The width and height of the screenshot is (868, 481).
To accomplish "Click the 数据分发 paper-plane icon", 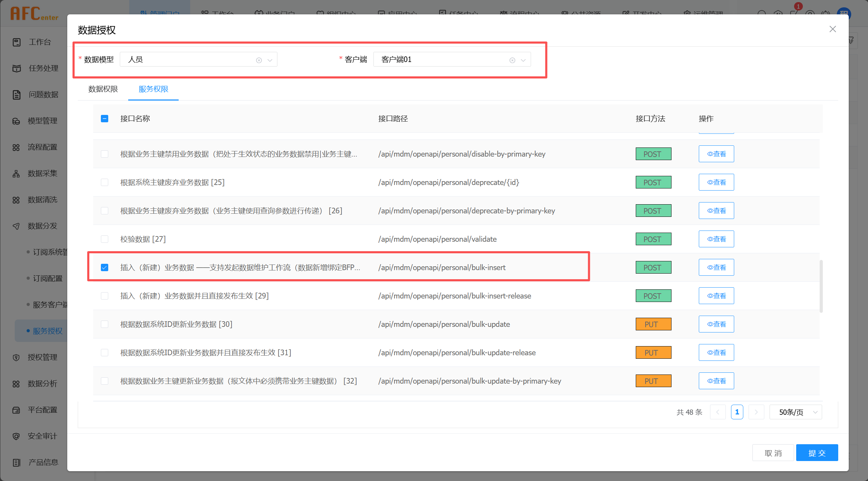I will [16, 226].
